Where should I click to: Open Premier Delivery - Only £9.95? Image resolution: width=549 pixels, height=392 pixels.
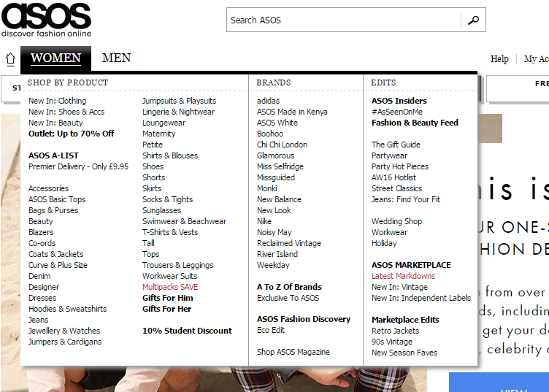tap(78, 166)
